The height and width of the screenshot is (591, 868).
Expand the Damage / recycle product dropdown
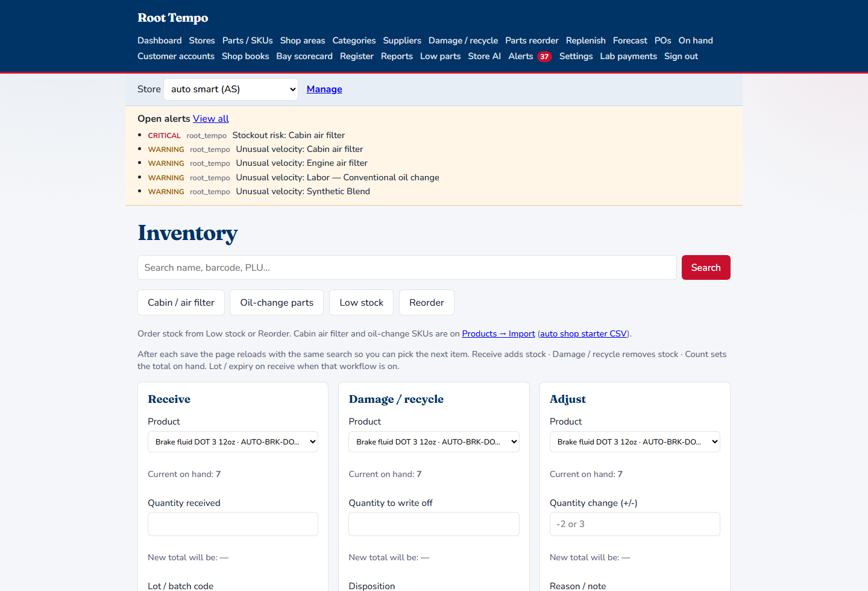(x=434, y=441)
